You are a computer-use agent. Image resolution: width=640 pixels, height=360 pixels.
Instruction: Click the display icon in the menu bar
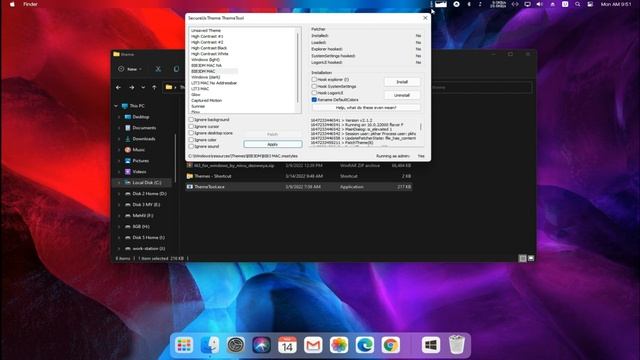click(527, 4)
